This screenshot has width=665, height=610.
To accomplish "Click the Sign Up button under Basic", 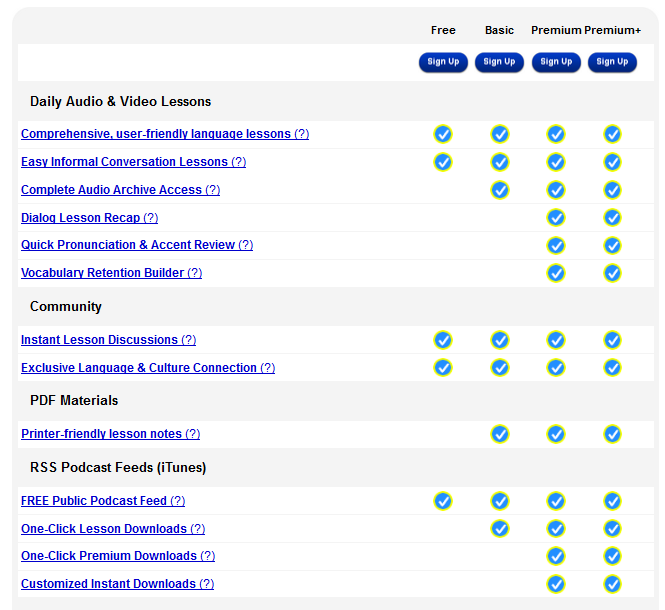I will click(499, 62).
